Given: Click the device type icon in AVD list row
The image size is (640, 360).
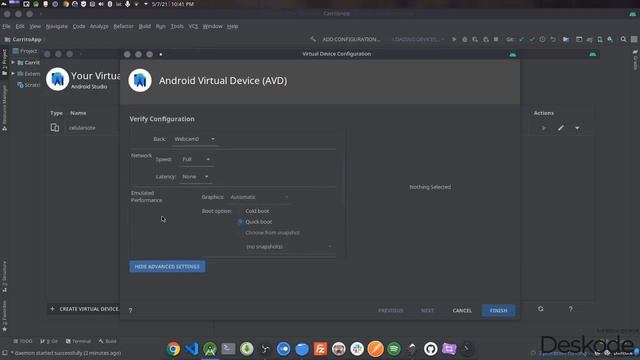Looking at the screenshot, I should point(55,127).
